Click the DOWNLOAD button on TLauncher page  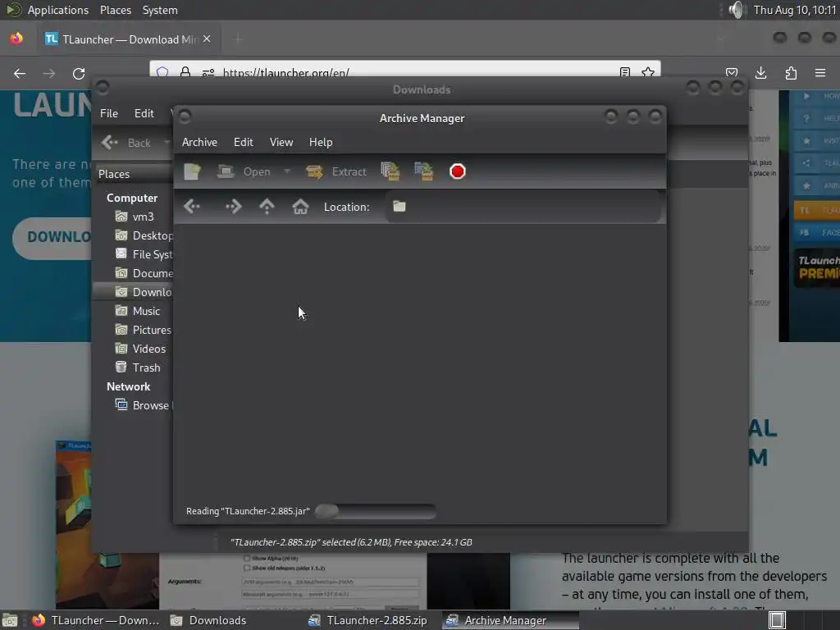point(52,237)
